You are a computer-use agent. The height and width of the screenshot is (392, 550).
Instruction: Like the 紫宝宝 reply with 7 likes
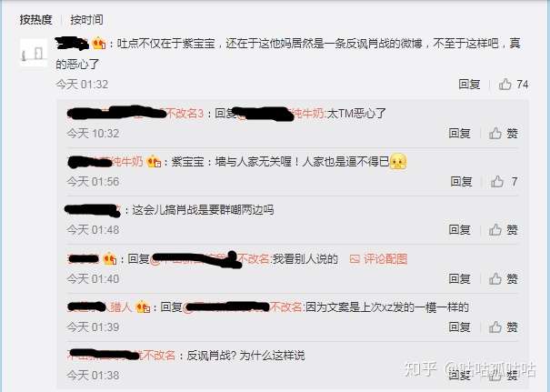click(x=504, y=181)
